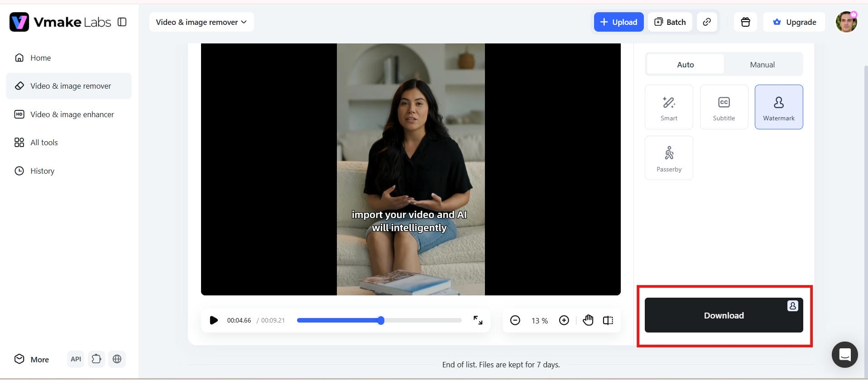Collapse the sidebar panel icon
868x380 pixels.
[x=122, y=22]
